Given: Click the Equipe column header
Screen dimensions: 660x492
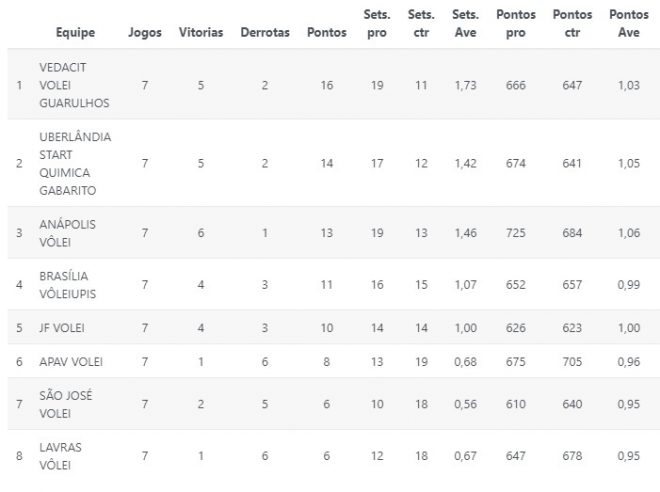Looking at the screenshot, I should click(x=76, y=32).
